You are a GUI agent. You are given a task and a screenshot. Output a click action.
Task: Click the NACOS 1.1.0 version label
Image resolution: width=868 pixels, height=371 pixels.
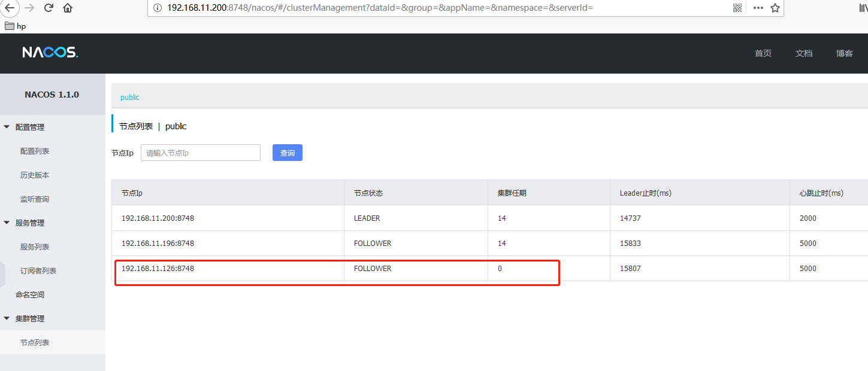52,95
